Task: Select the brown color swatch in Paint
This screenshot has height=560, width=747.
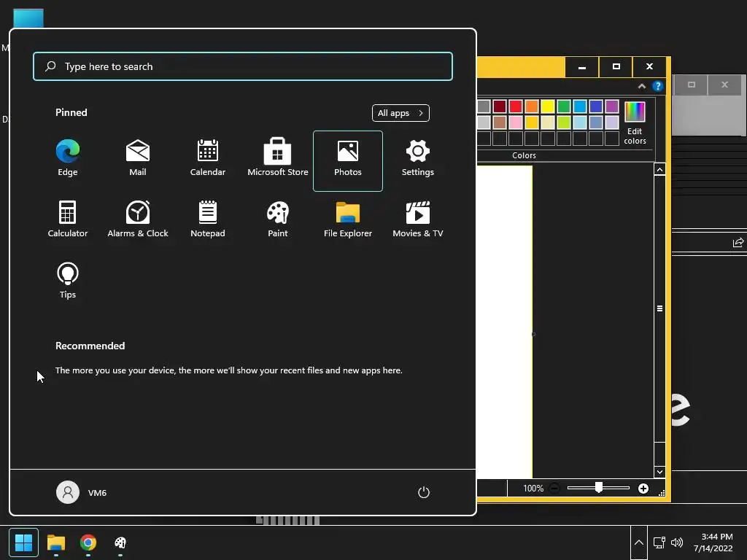Action: (x=499, y=122)
